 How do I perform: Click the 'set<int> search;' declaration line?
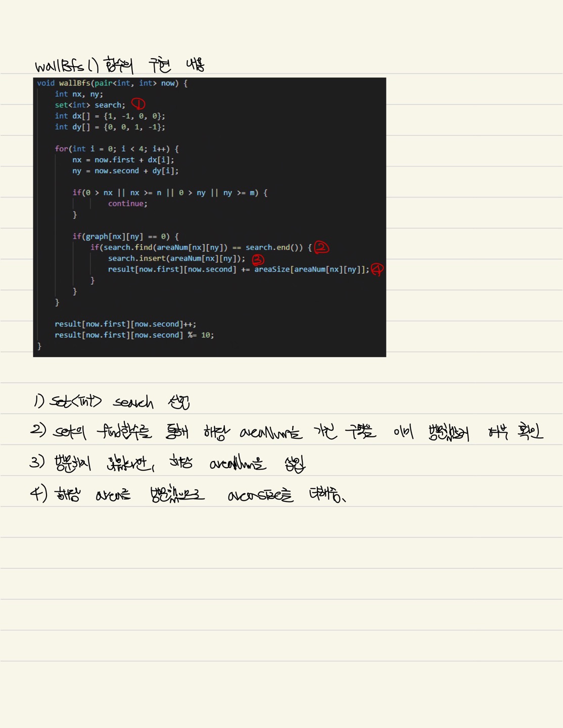pos(90,105)
